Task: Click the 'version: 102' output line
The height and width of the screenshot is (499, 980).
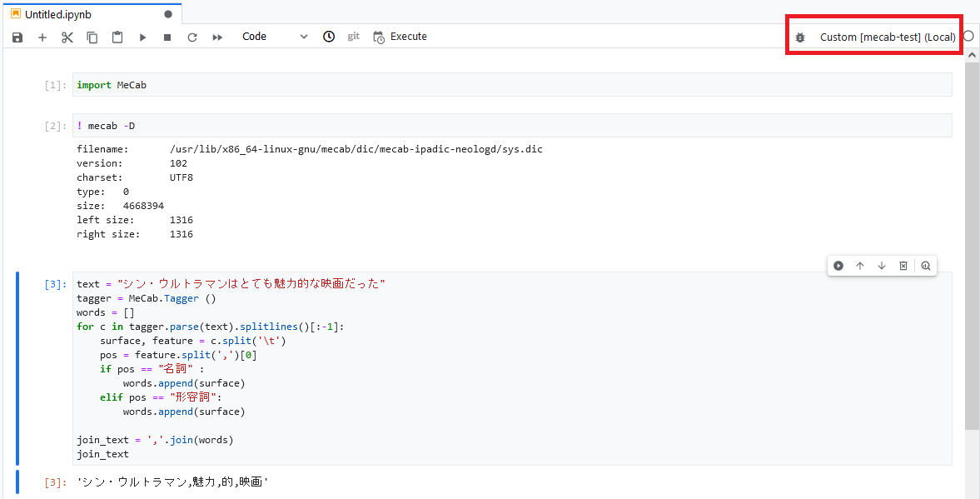Action: click(132, 163)
